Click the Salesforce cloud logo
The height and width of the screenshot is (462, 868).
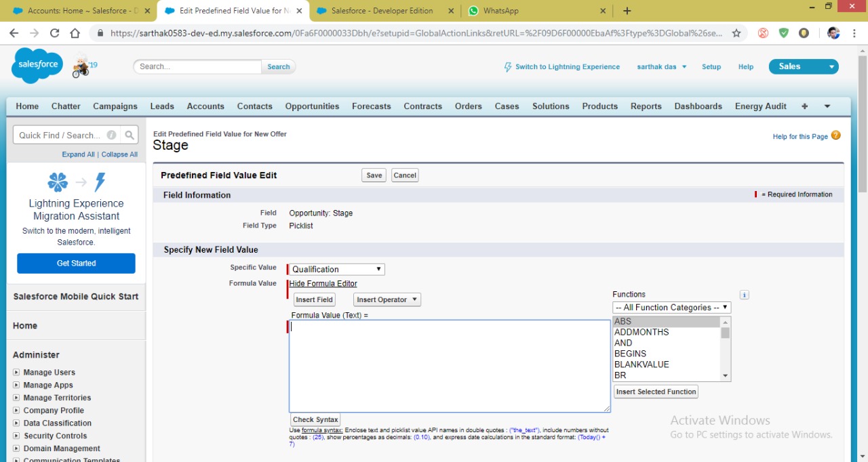(37, 66)
